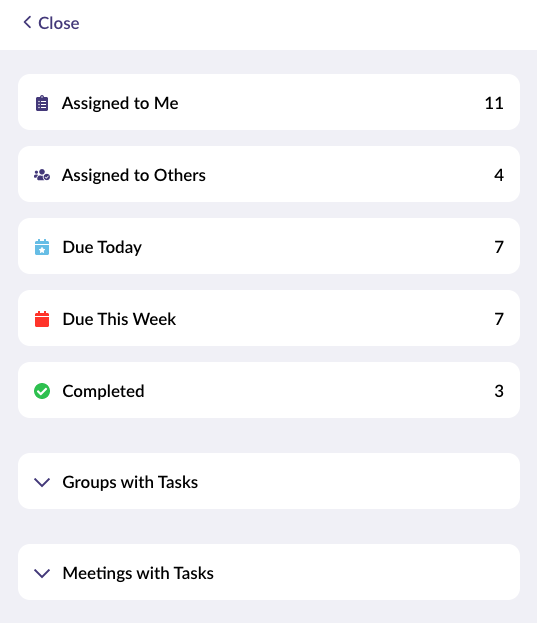
Task: Click the red calendar icon for Due This Week
Action: point(42,319)
